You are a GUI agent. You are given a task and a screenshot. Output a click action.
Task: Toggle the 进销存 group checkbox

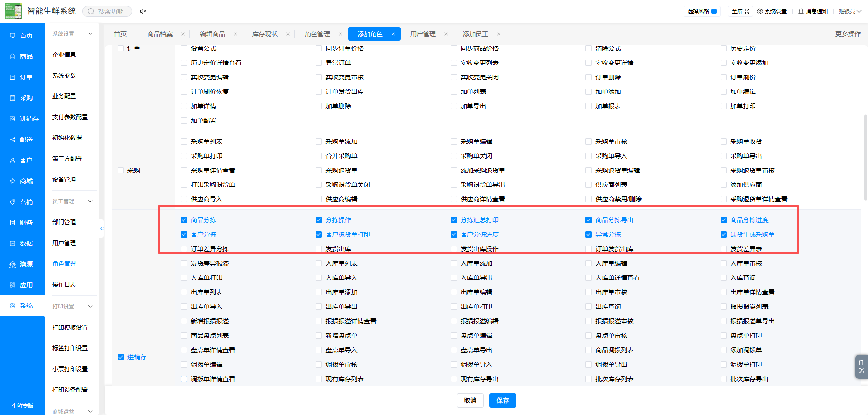click(x=121, y=357)
